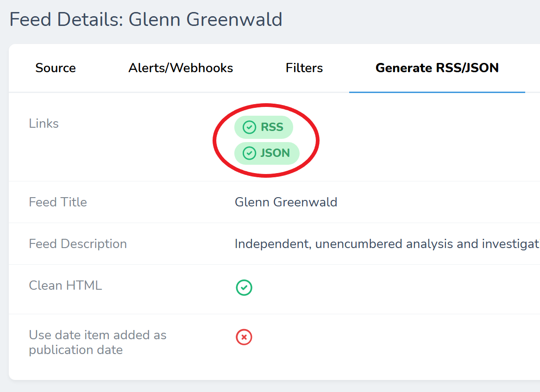This screenshot has height=392, width=540.
Task: Open the JSON feed link badge
Action: point(267,153)
